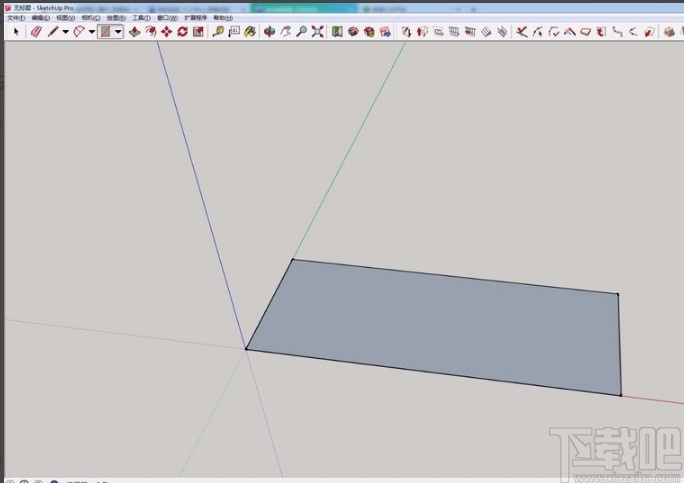
Task: Open the 编辑 (Edit) menu
Action: click(41, 18)
